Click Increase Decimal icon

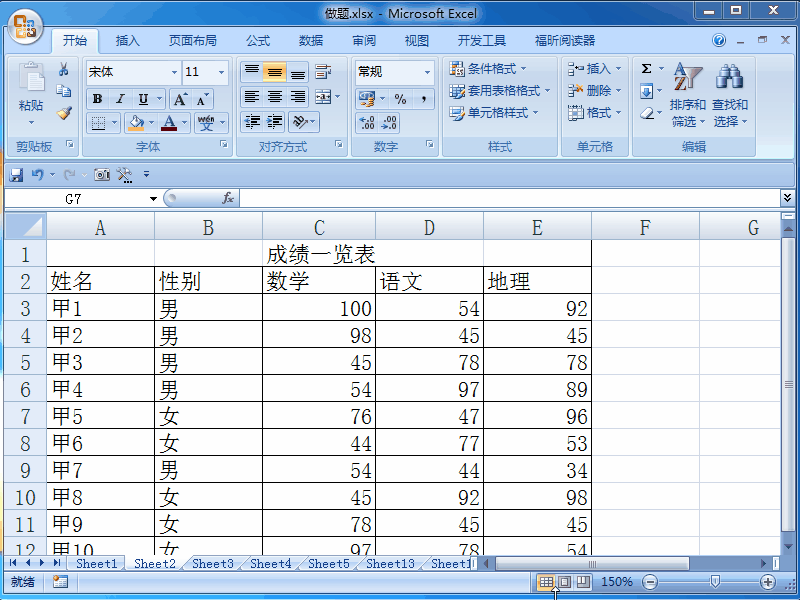click(x=367, y=123)
